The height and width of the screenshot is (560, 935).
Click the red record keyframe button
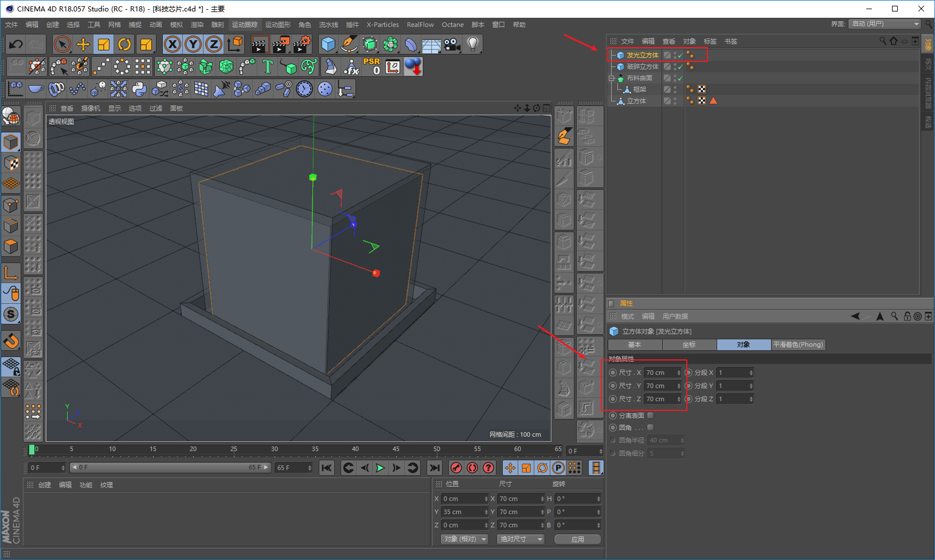coord(456,468)
